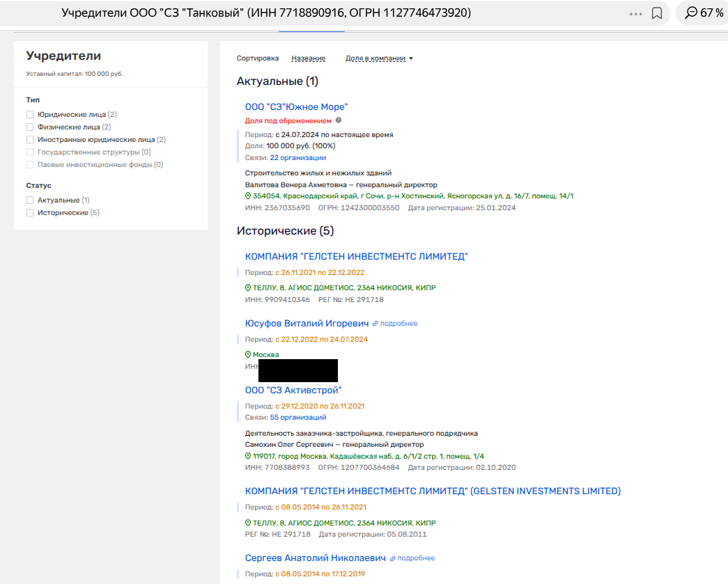Screen dimensions: 728x584
Task: Click link icon next to Сергеев подробнее
Action: pyautogui.click(x=392, y=558)
